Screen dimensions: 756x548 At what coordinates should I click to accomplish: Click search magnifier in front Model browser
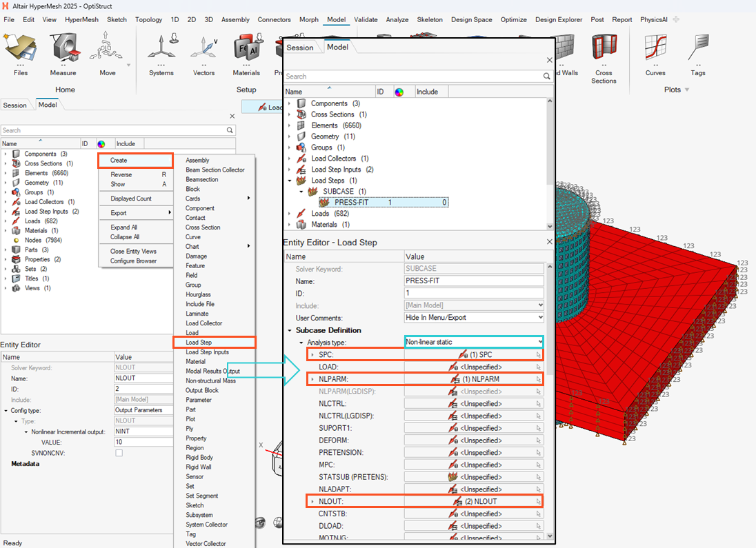coord(546,76)
